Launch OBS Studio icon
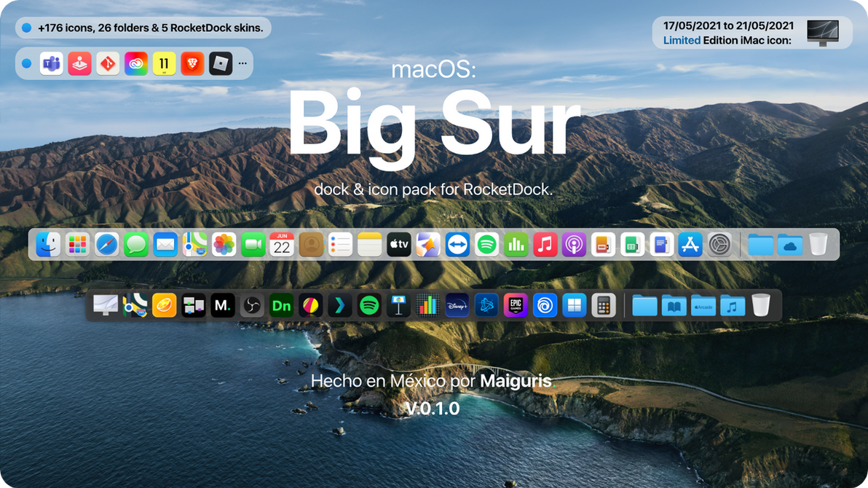Screen dimensions: 868x488 (x=252, y=305)
